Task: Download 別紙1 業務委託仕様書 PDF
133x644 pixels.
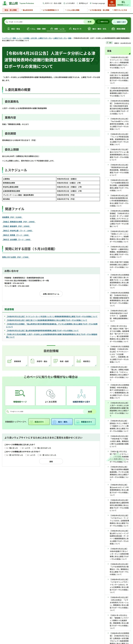Action: 19,222
